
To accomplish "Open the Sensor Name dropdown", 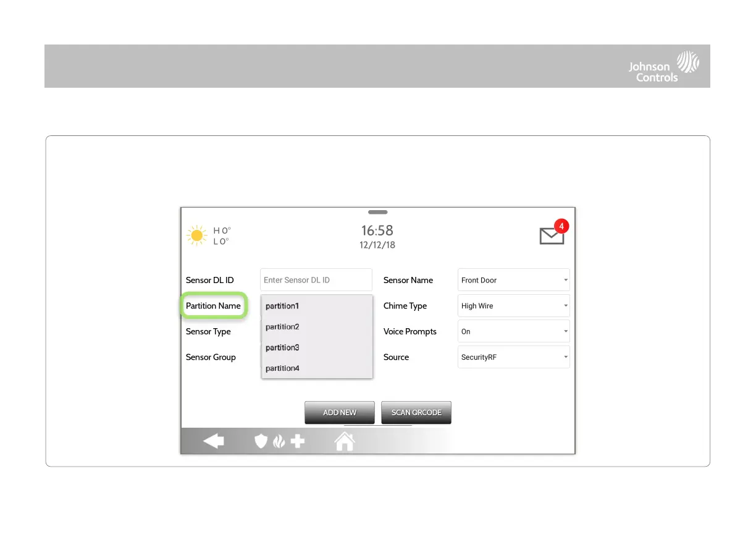I will [x=514, y=280].
